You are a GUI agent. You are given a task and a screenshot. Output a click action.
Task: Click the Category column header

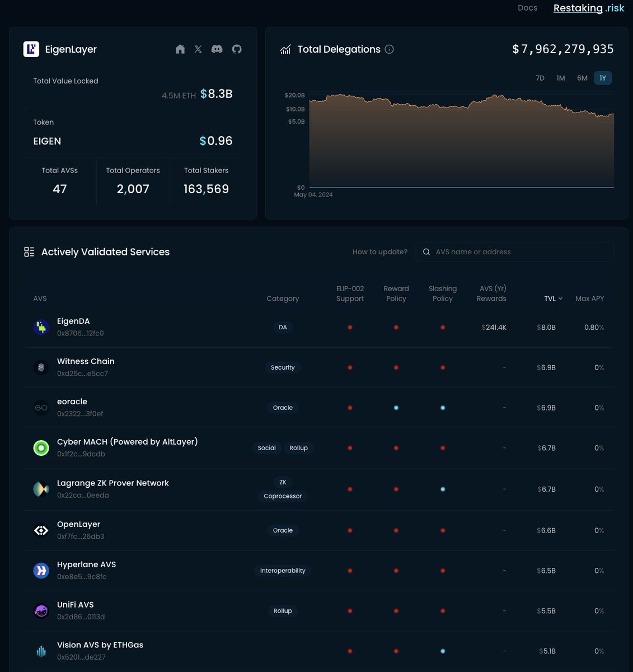283,298
